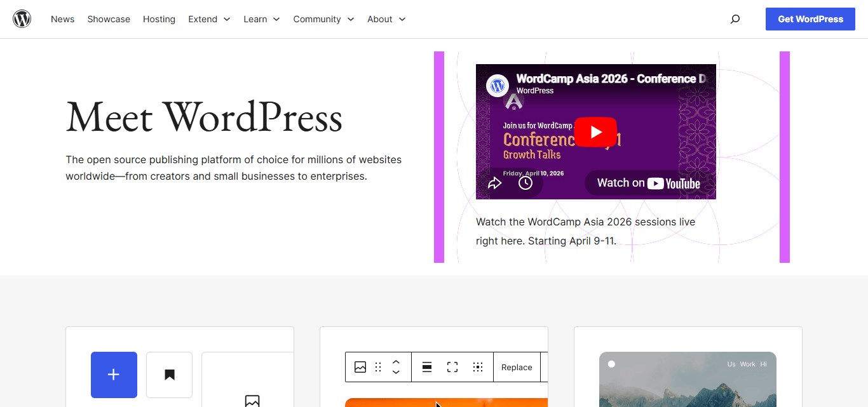868x407 pixels.
Task: Click the share arrow icon on the video
Action: point(495,183)
